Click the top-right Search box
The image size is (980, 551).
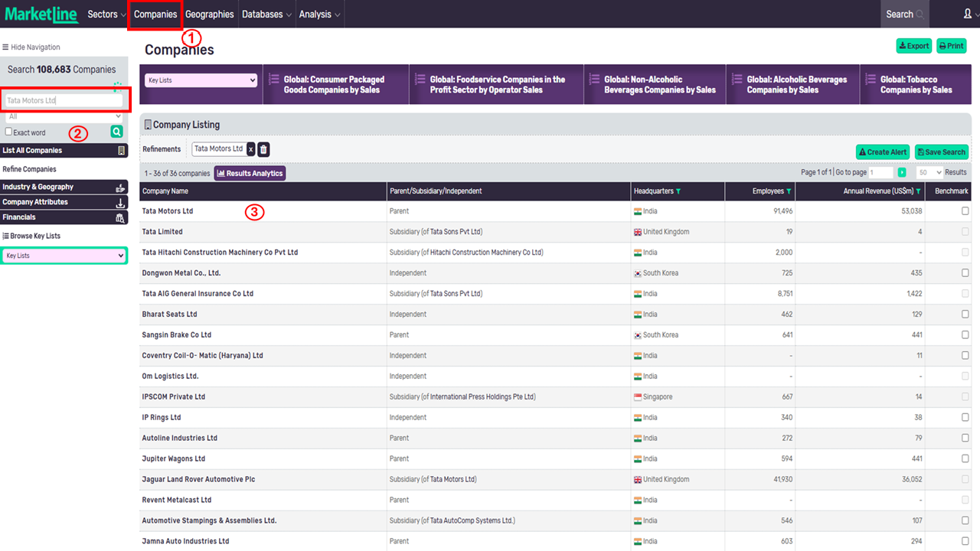(905, 14)
